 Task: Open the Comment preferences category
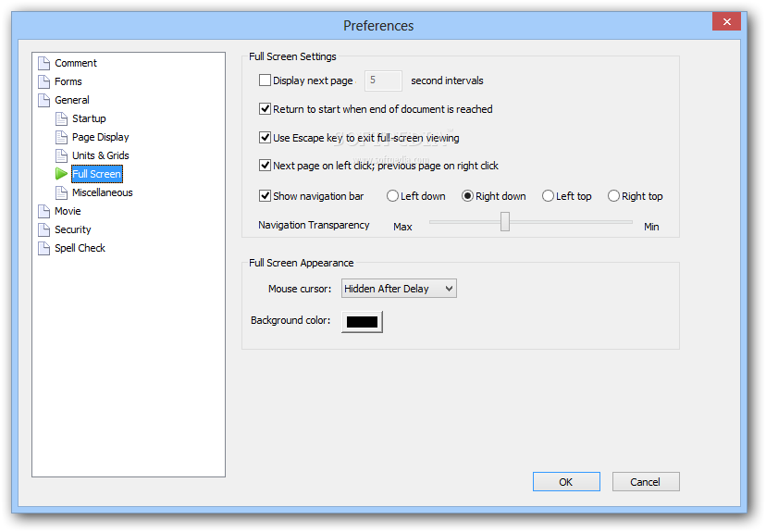(76, 63)
